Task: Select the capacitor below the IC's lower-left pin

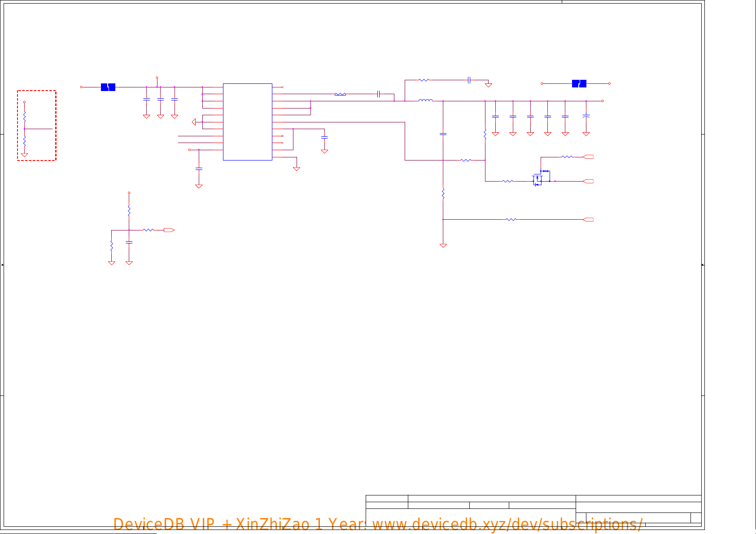Action: 199,169
